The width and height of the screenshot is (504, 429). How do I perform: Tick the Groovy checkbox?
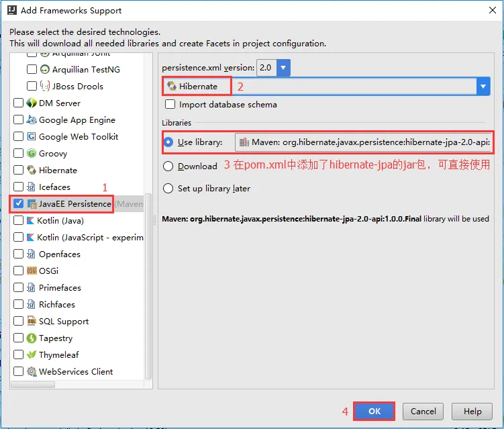coord(18,153)
